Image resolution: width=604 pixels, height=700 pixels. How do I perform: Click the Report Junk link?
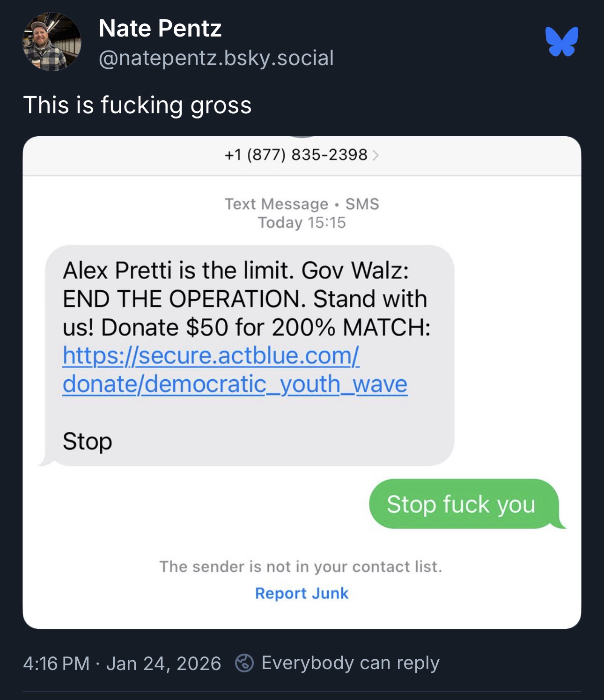click(x=302, y=593)
